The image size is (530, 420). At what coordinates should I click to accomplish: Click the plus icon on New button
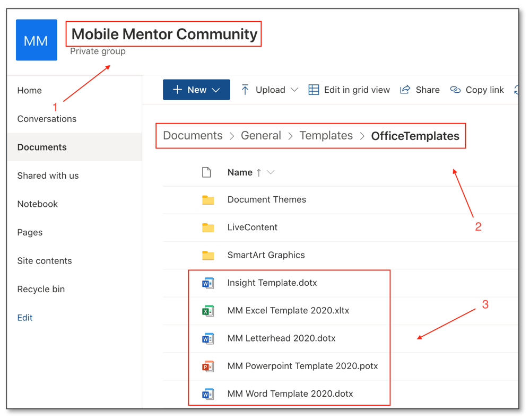pyautogui.click(x=177, y=90)
